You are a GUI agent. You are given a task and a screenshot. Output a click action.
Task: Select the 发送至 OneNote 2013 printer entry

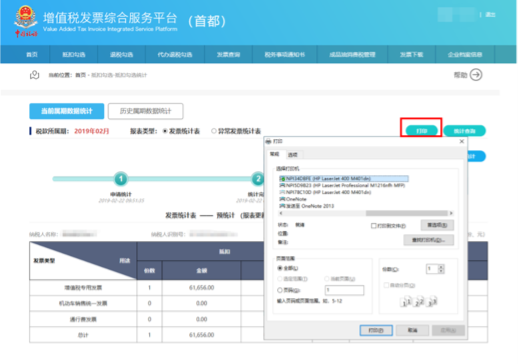[307, 206]
